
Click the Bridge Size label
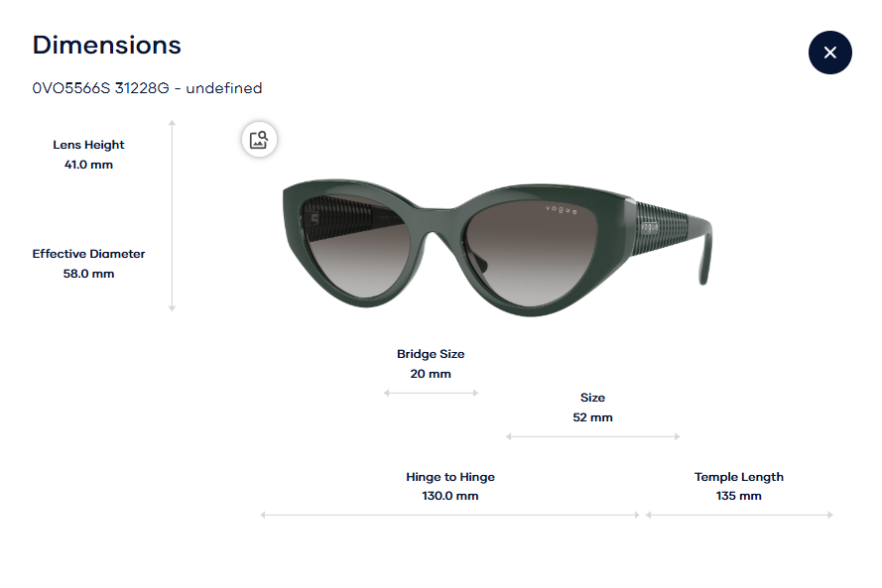pos(431,354)
